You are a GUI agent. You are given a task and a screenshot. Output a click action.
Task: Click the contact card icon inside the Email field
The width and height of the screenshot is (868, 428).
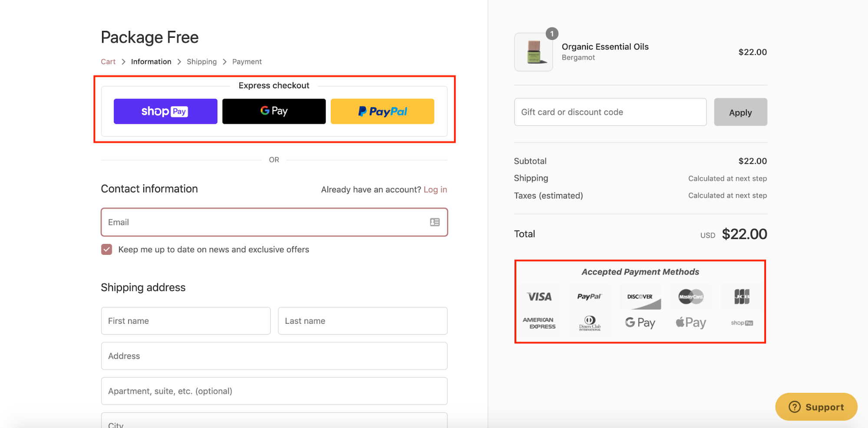tap(434, 222)
